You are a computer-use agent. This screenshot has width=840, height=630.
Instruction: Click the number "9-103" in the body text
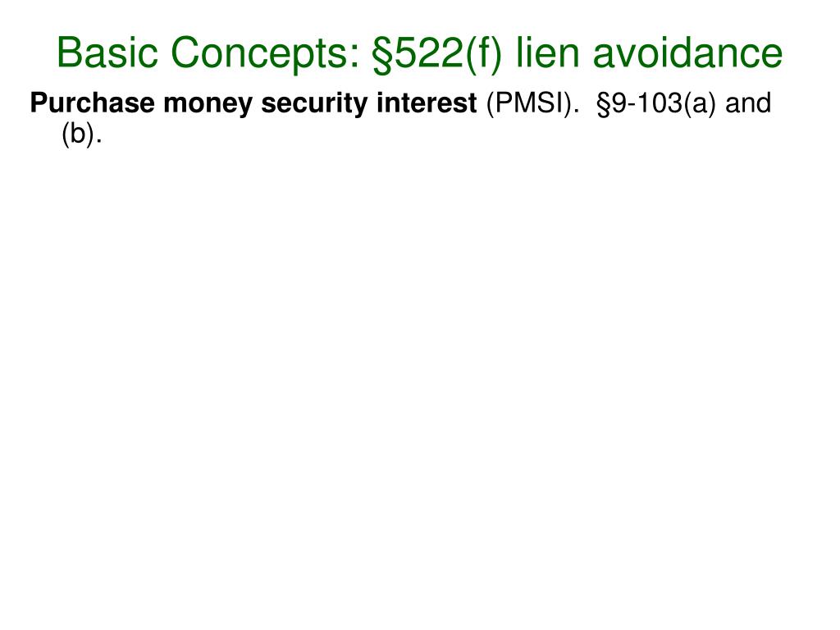tap(648, 105)
